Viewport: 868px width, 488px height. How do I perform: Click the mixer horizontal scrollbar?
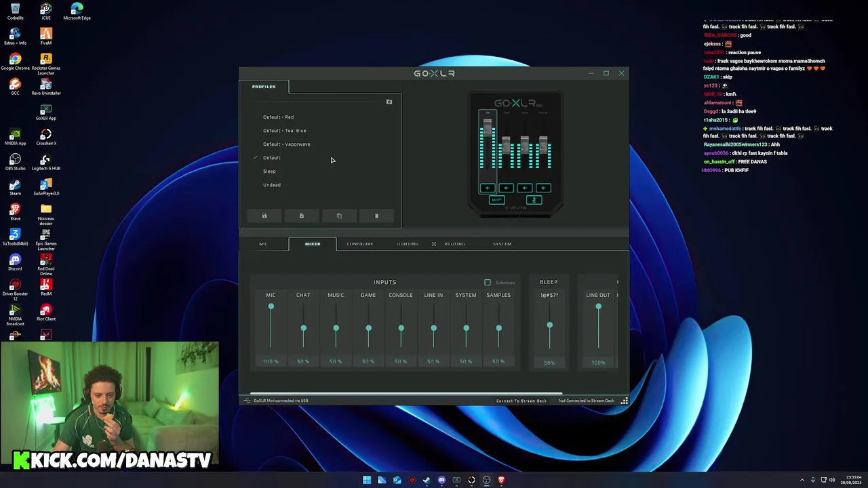tap(406, 393)
